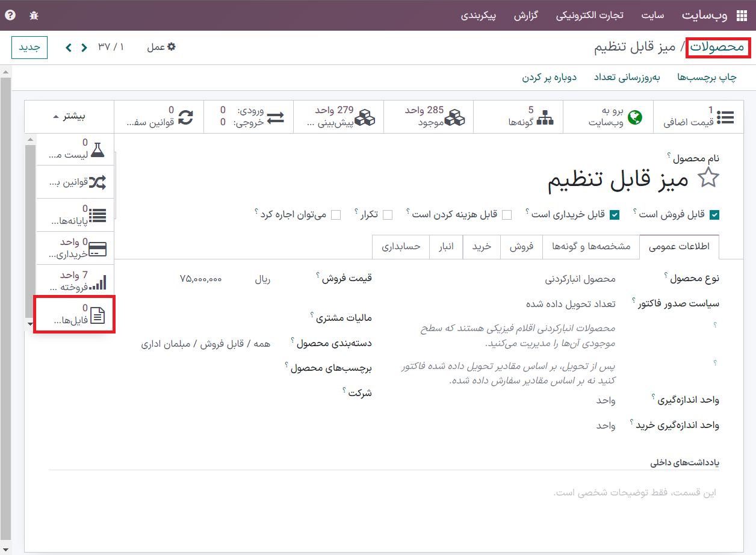Enable قابل هزینه کردن است checkbox
The image size is (756, 555).
(507, 215)
